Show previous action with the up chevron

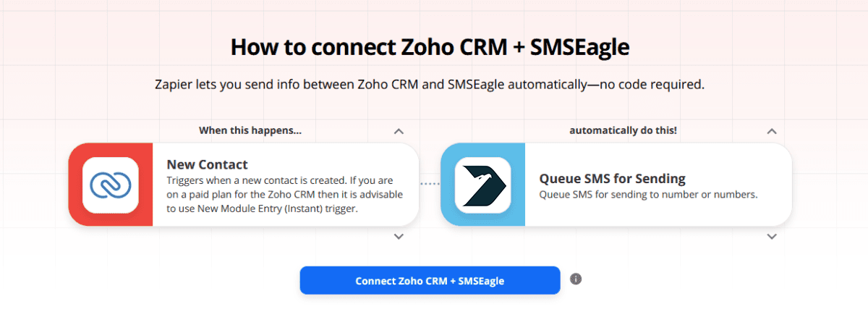pos(771,132)
